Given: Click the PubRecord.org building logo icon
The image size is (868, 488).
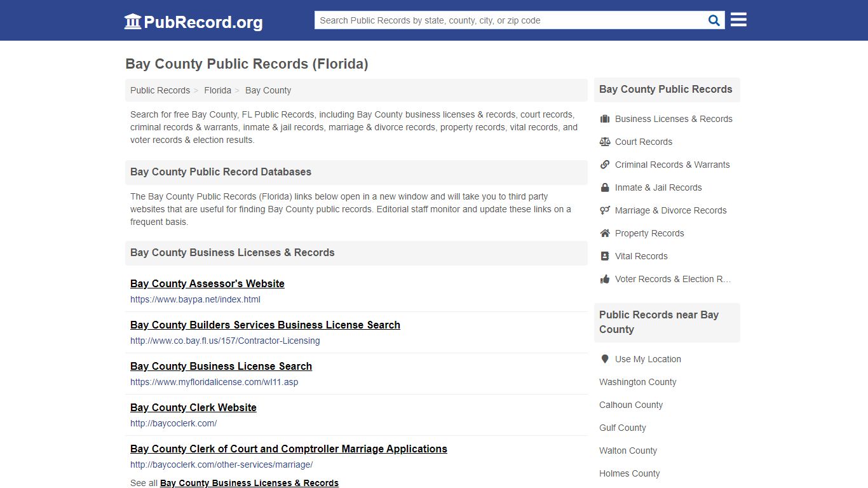Looking at the screenshot, I should pyautogui.click(x=133, y=22).
